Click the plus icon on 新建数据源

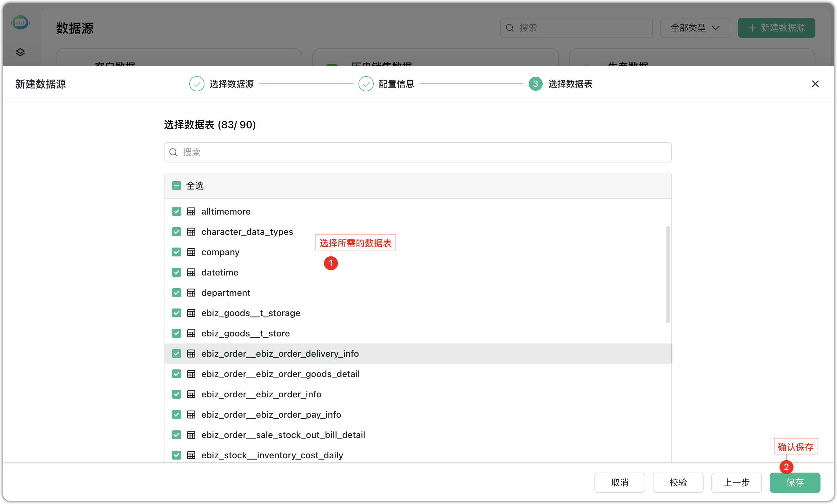click(x=753, y=28)
